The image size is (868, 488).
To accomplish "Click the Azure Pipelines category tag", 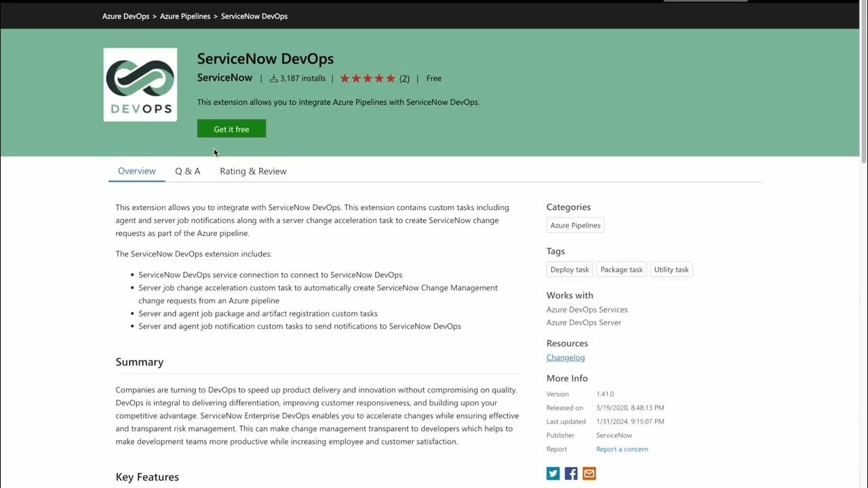I will (x=575, y=226).
